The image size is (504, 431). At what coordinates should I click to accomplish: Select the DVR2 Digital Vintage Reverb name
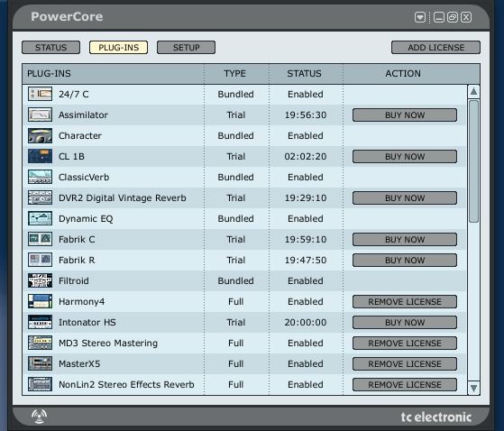coord(123,198)
